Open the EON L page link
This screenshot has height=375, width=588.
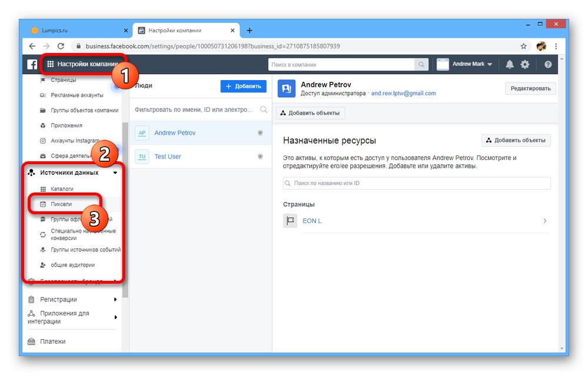pyautogui.click(x=312, y=221)
